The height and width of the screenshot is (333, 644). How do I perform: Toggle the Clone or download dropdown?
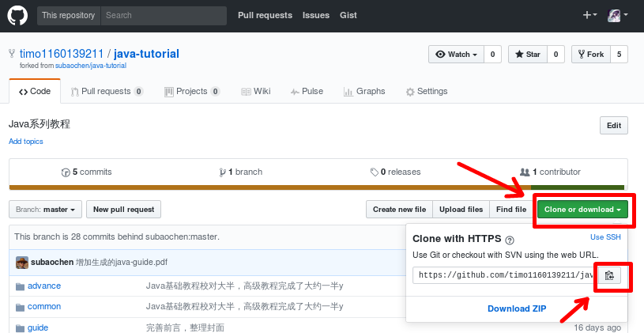(x=582, y=210)
